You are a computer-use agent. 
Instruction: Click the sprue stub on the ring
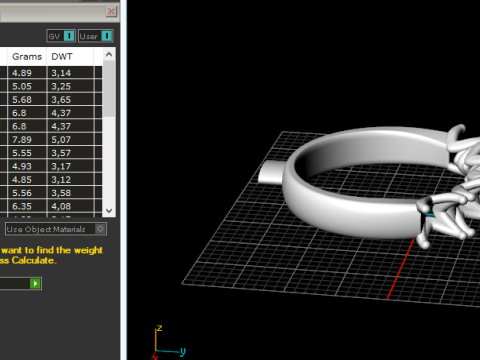click(271, 172)
